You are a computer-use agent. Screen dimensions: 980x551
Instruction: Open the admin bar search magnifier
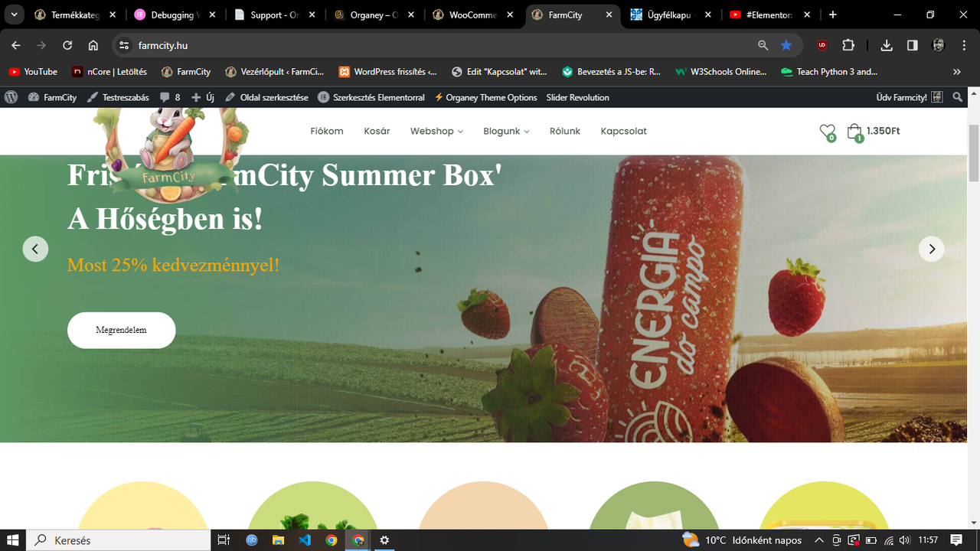[x=958, y=97]
